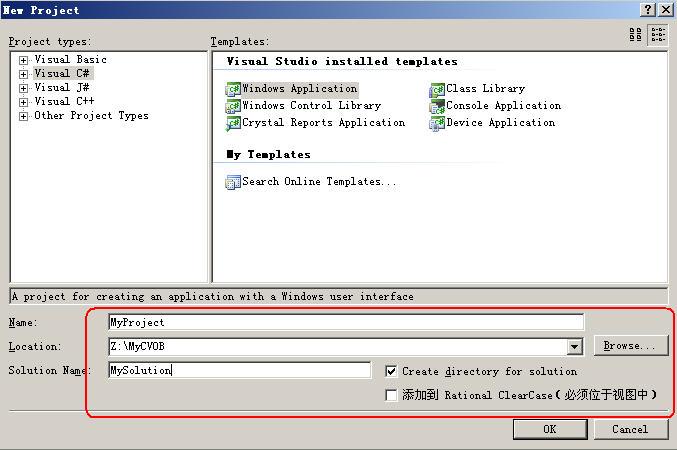Select the Windows Application template icon
The height and width of the screenshot is (450, 677).
(x=233, y=89)
